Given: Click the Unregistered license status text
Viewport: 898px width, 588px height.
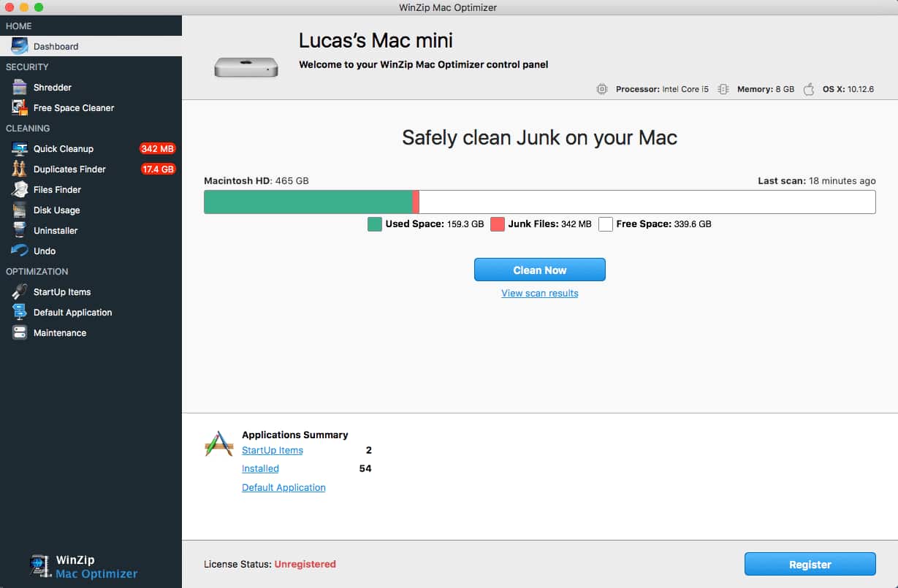Looking at the screenshot, I should (305, 564).
